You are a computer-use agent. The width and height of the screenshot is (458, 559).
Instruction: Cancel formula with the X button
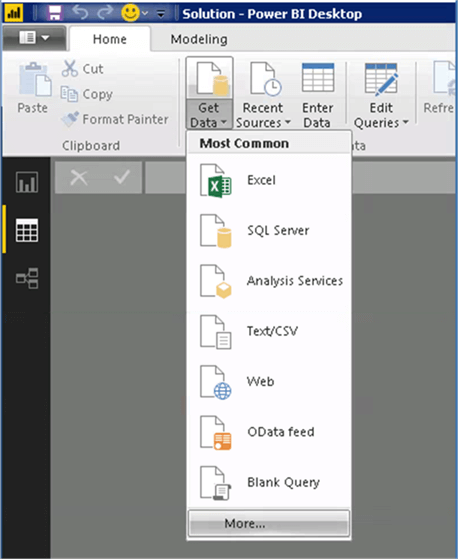point(79,177)
